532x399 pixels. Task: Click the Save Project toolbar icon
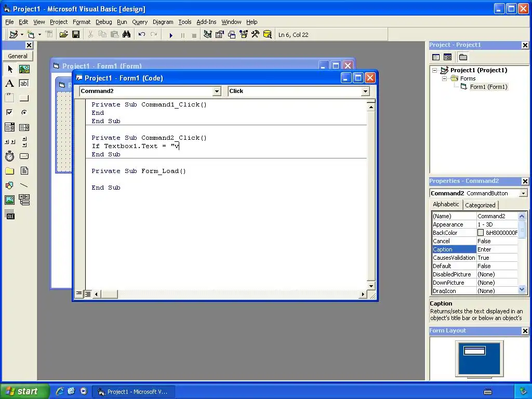(x=76, y=35)
